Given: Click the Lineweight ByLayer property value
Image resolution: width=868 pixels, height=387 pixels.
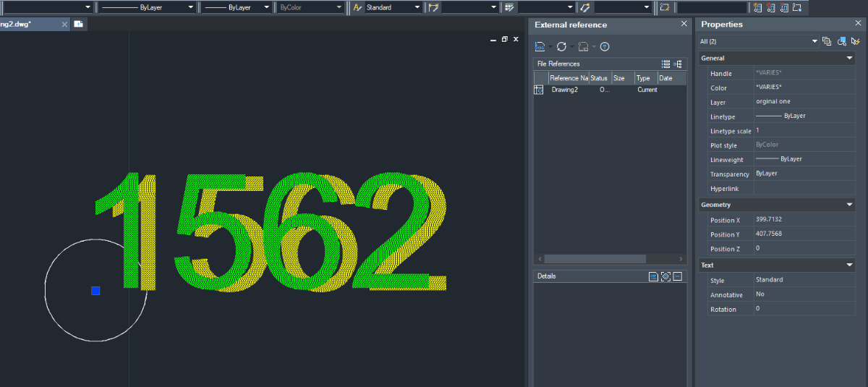Looking at the screenshot, I should click(x=804, y=159).
